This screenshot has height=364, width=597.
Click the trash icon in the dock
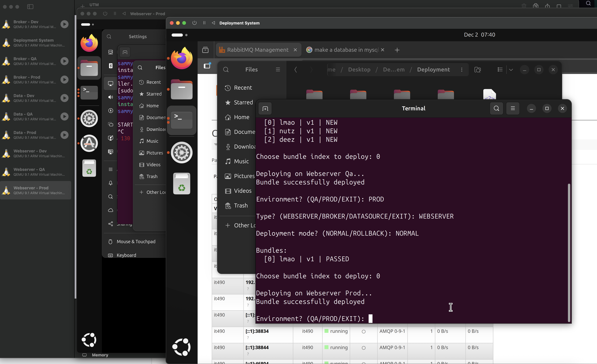pyautogui.click(x=181, y=184)
